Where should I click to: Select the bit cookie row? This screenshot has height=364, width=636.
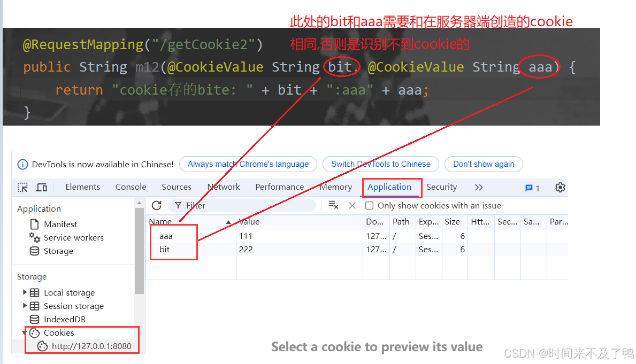tap(357, 249)
